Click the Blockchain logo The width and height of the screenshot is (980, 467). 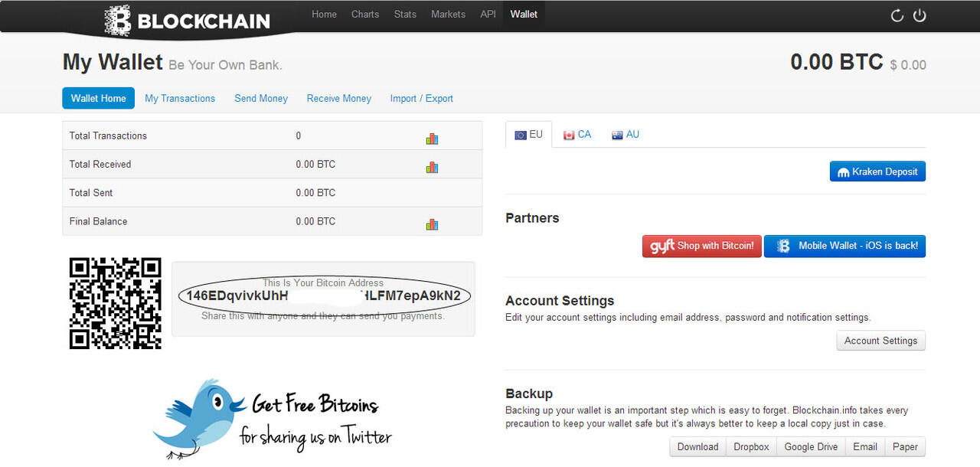188,20
